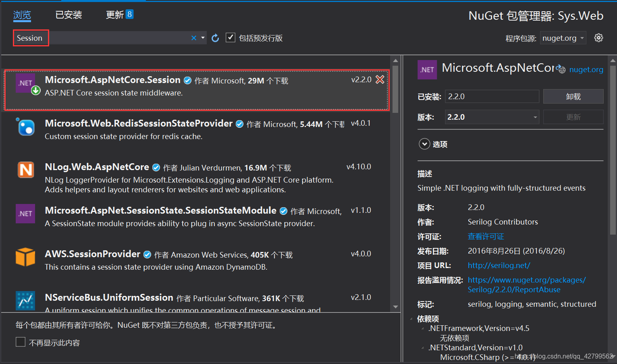Open the view license link

[x=486, y=237]
